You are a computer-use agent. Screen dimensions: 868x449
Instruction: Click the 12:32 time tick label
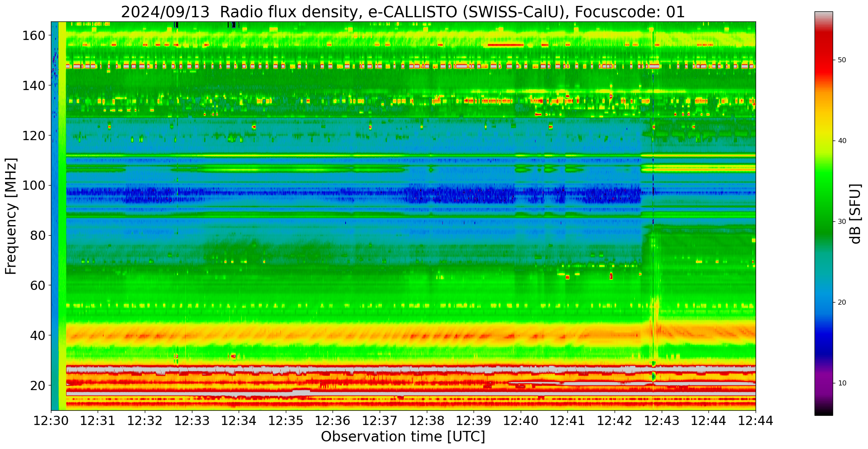[x=145, y=421]
